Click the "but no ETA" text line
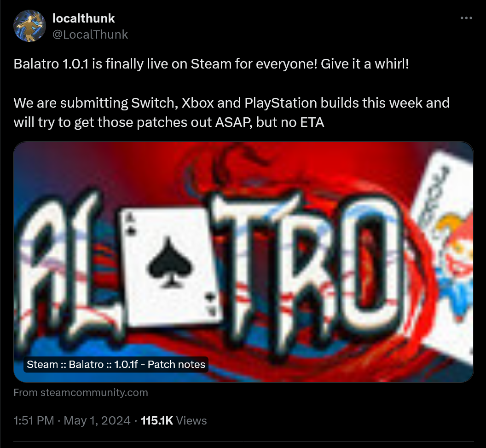 [290, 122]
